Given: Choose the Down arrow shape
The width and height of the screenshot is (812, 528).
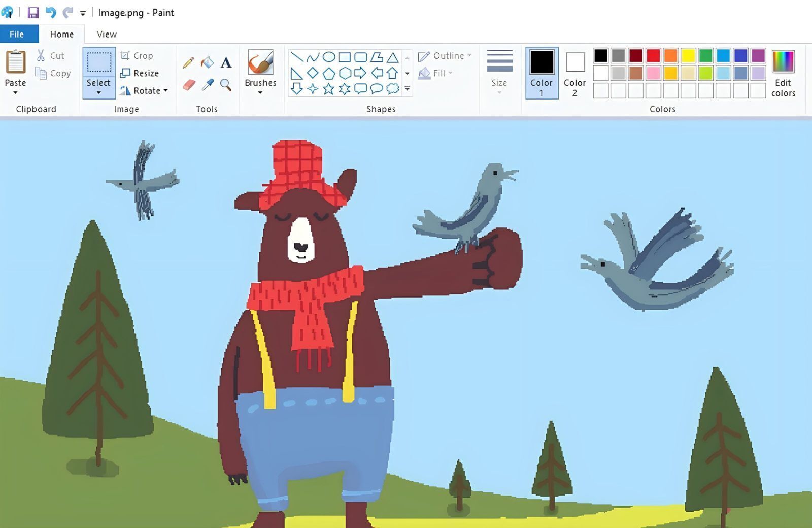Looking at the screenshot, I should point(297,89).
